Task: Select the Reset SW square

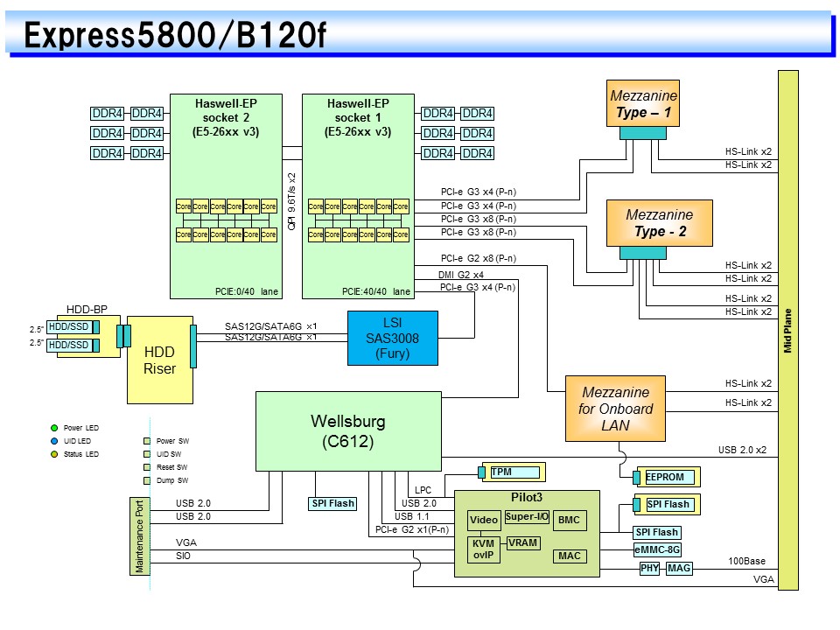Action: (x=148, y=467)
